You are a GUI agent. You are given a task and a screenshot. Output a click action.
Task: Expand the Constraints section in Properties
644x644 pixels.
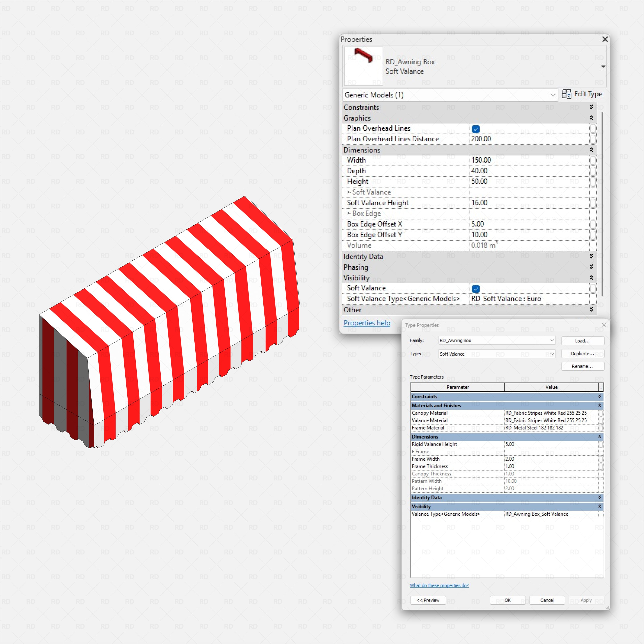pos(591,107)
